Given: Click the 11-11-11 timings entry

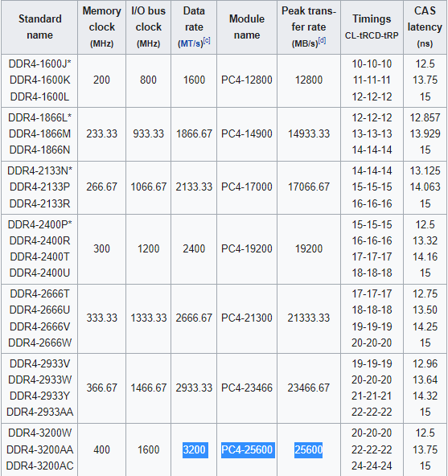Looking at the screenshot, I should coord(372,80).
